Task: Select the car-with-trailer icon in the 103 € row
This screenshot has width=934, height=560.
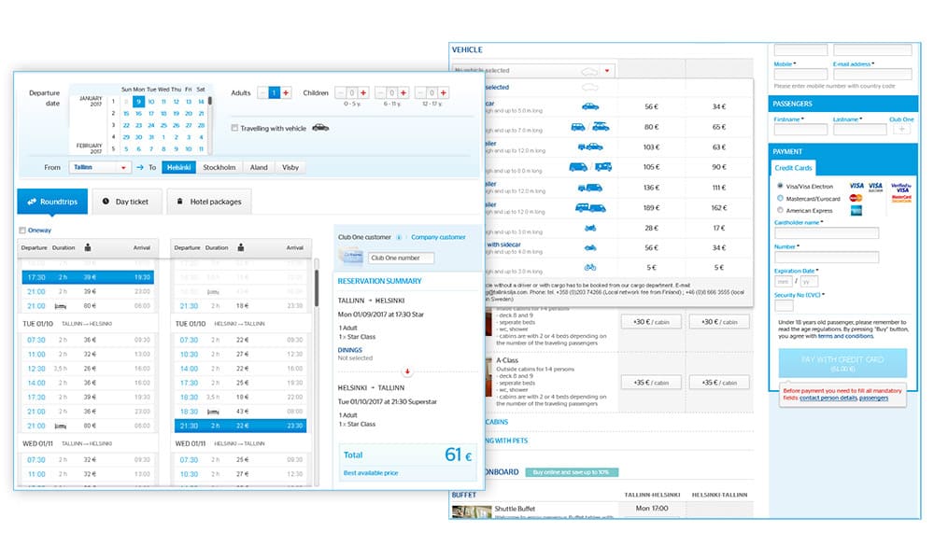Action: click(x=589, y=147)
